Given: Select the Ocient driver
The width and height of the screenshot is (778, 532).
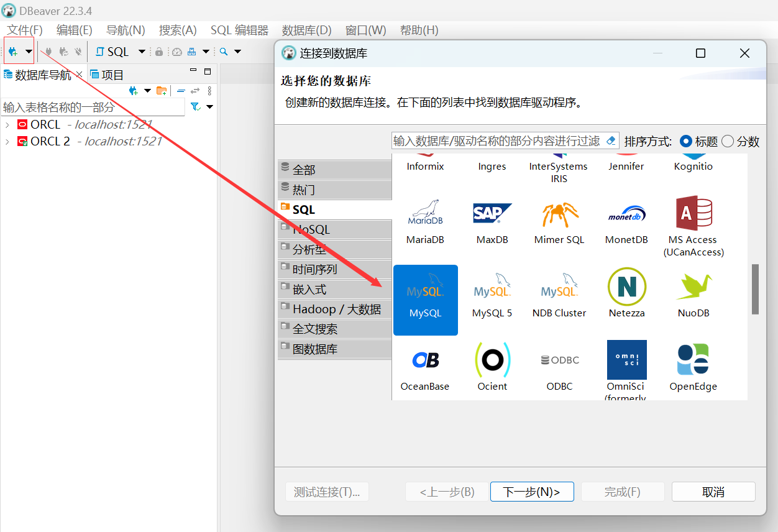Looking at the screenshot, I should [x=492, y=367].
